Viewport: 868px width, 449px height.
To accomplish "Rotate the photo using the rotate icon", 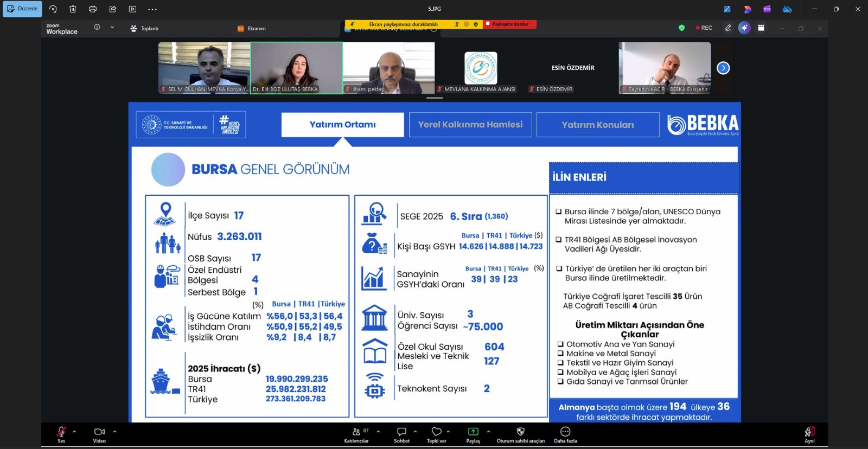I will (x=53, y=9).
